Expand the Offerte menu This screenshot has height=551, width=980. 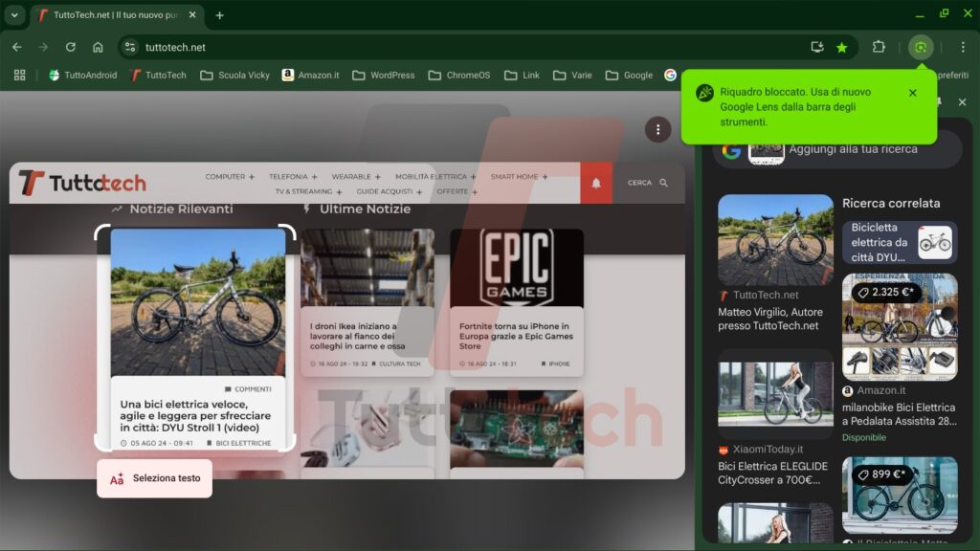[455, 191]
